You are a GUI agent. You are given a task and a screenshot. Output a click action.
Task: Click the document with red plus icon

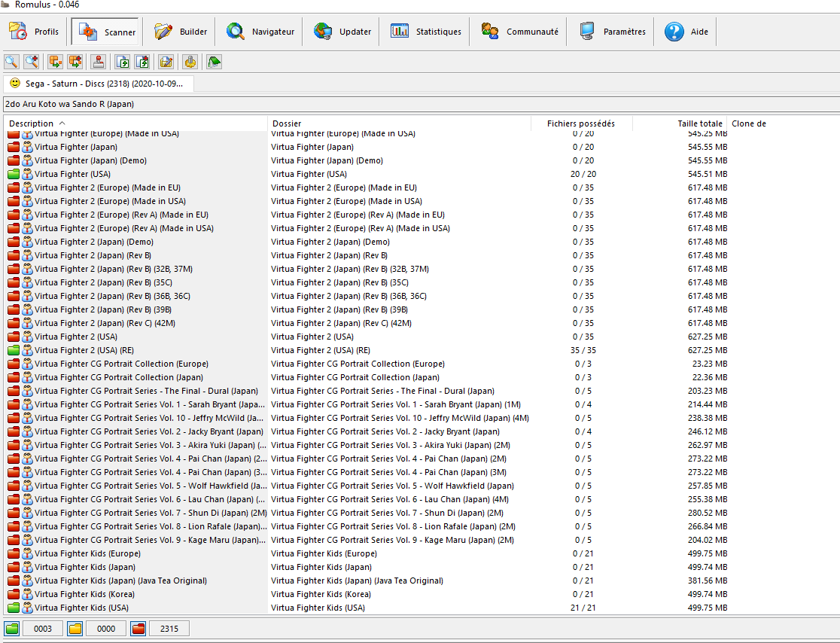(142, 62)
